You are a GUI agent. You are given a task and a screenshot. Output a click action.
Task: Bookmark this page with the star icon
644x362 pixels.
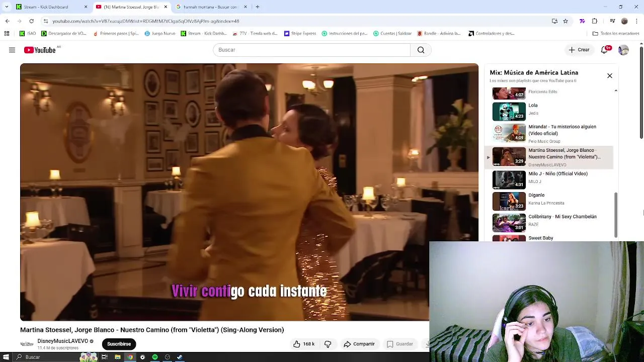pyautogui.click(x=566, y=21)
